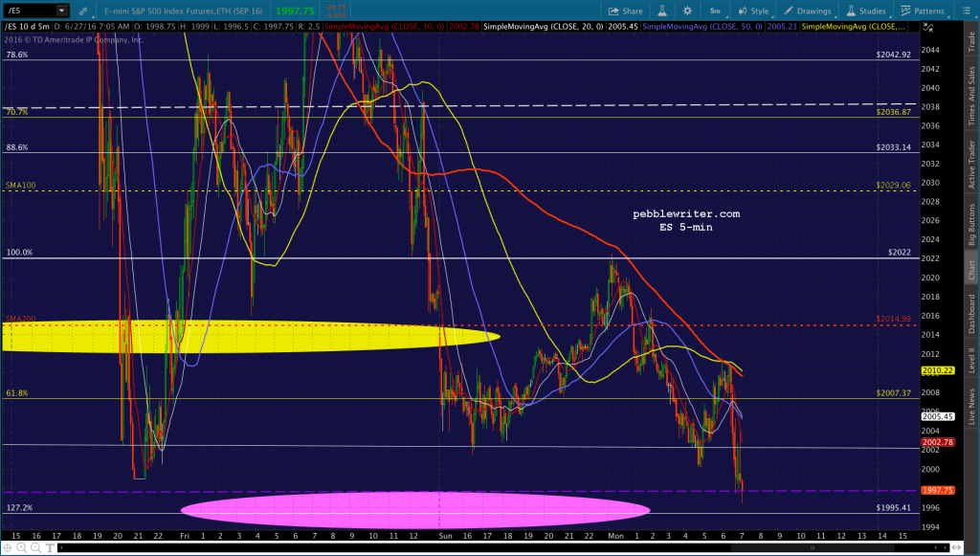Screen dimensions: 980x556
Task: Open the Style dropdown menu
Action: tap(753, 11)
